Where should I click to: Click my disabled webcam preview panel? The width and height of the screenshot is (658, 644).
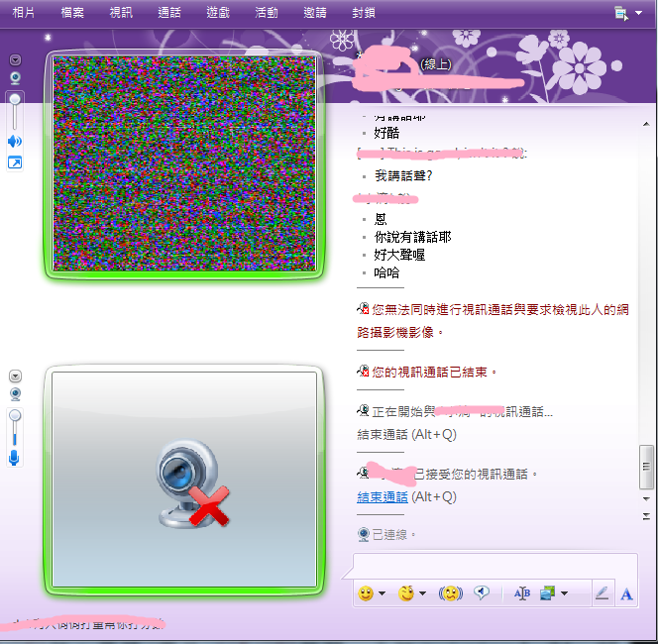click(184, 480)
